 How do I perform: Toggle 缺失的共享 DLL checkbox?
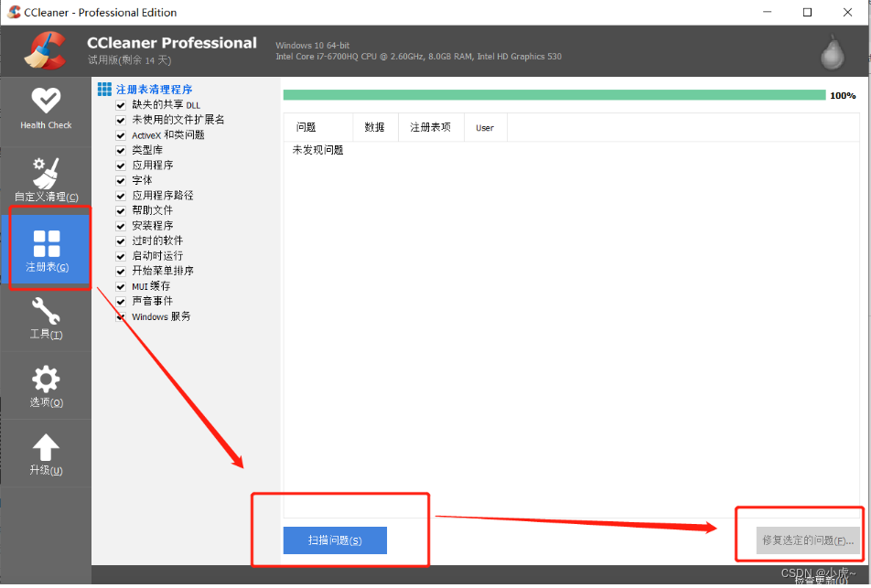point(121,105)
